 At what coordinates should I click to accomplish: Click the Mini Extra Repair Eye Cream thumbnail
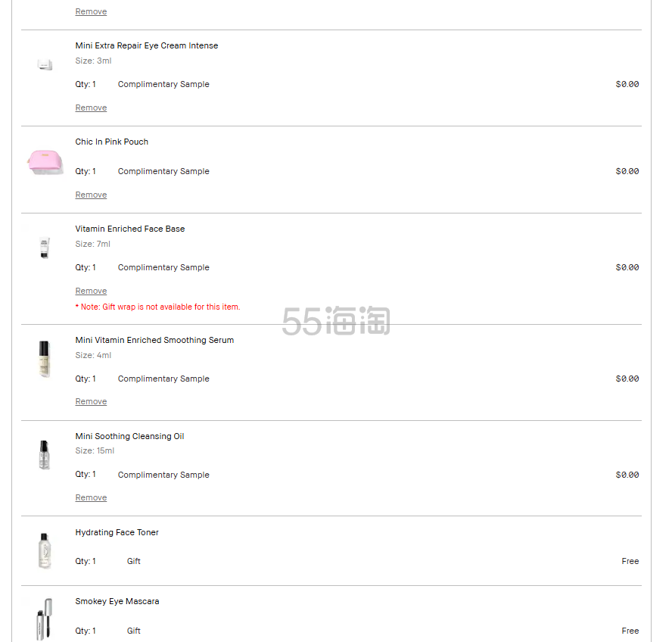click(45, 65)
